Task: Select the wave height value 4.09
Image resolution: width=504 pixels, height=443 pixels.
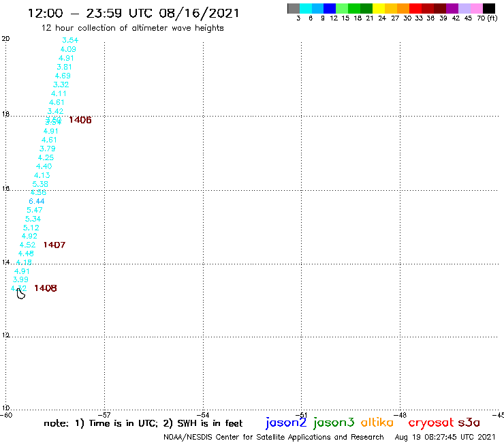Action: (68, 49)
